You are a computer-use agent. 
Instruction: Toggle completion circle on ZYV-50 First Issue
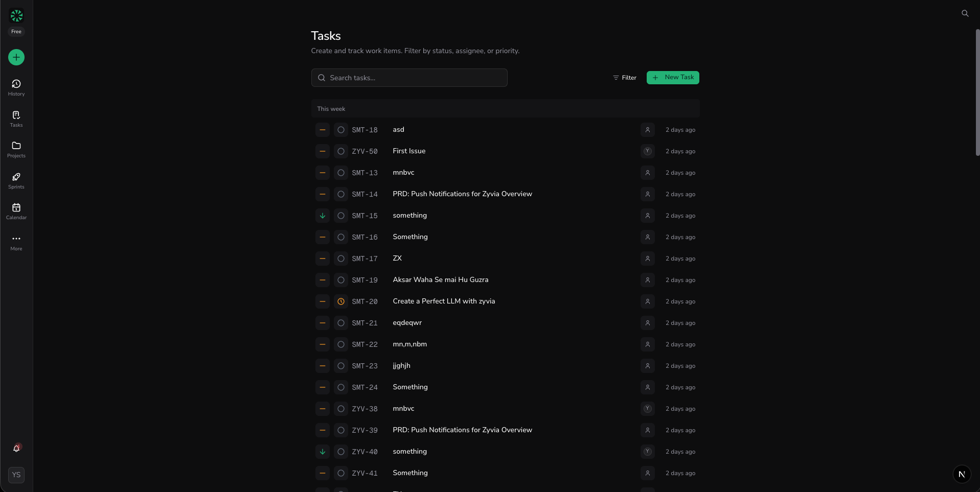(341, 151)
